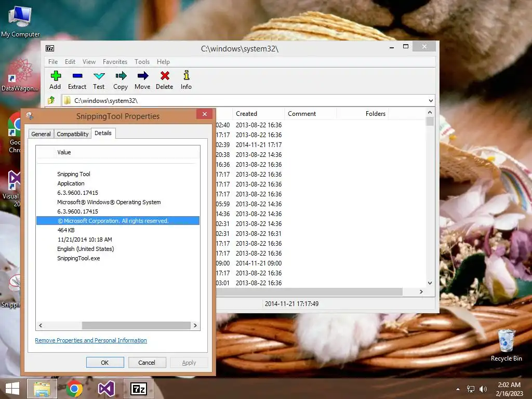Image resolution: width=532 pixels, height=399 pixels.
Task: Open the Edit menu
Action: pos(70,62)
